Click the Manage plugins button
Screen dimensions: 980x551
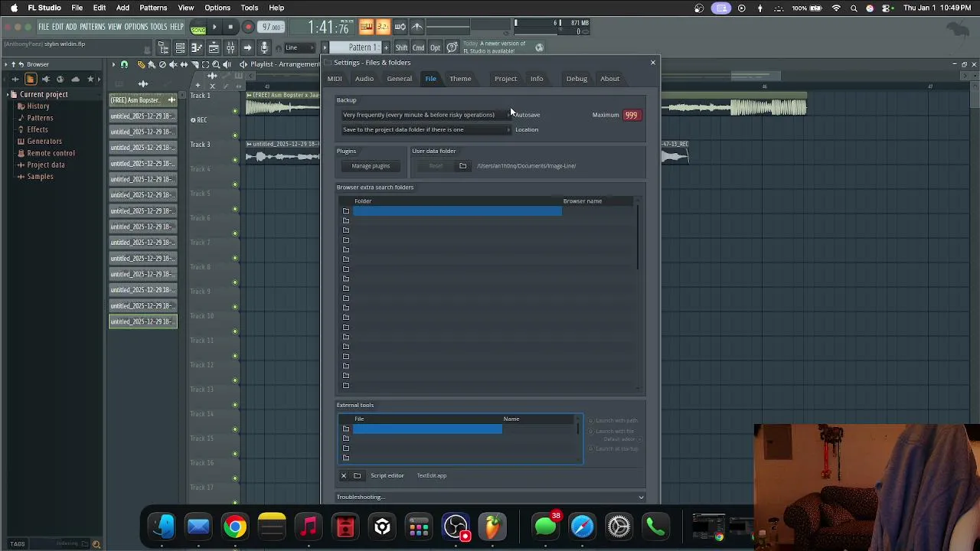point(371,166)
